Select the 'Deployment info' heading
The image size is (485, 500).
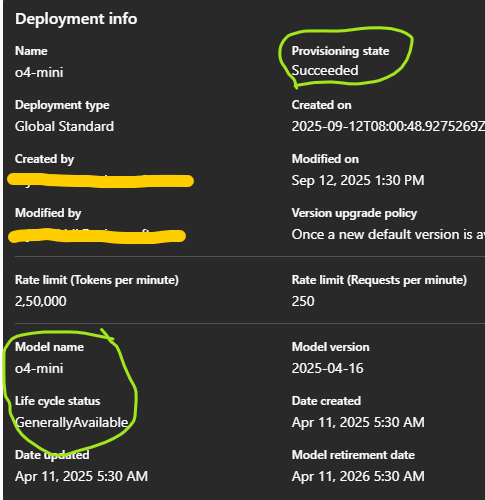point(76,19)
